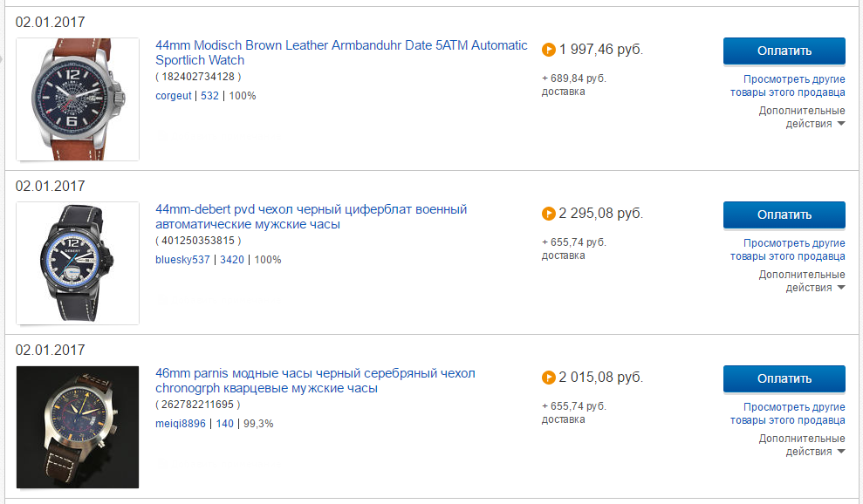Open the 44mm-debert pvd listing title
This screenshot has height=504, width=863.
311,216
